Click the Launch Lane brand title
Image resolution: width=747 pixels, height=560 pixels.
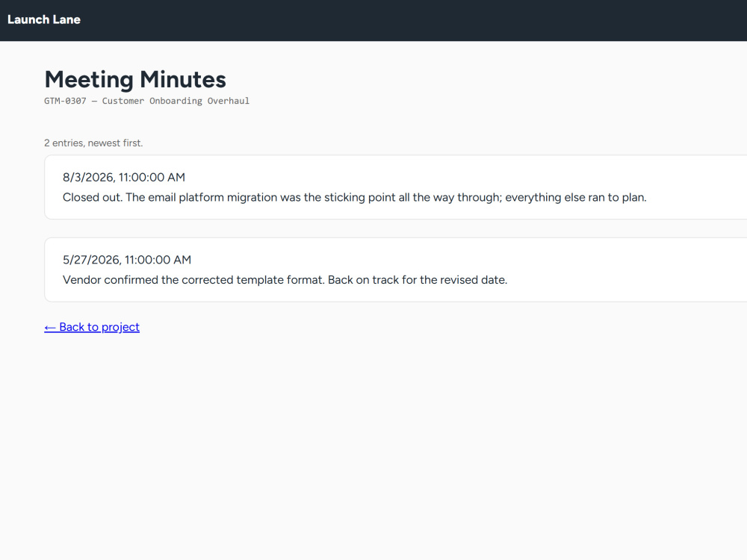pos(44,19)
